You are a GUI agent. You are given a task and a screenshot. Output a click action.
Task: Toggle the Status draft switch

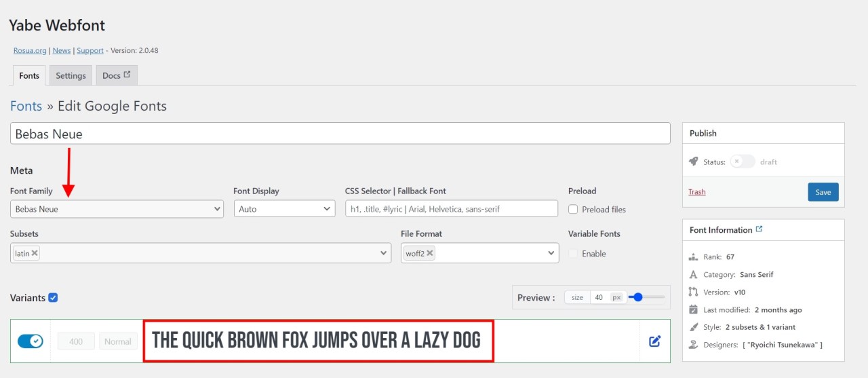(743, 162)
